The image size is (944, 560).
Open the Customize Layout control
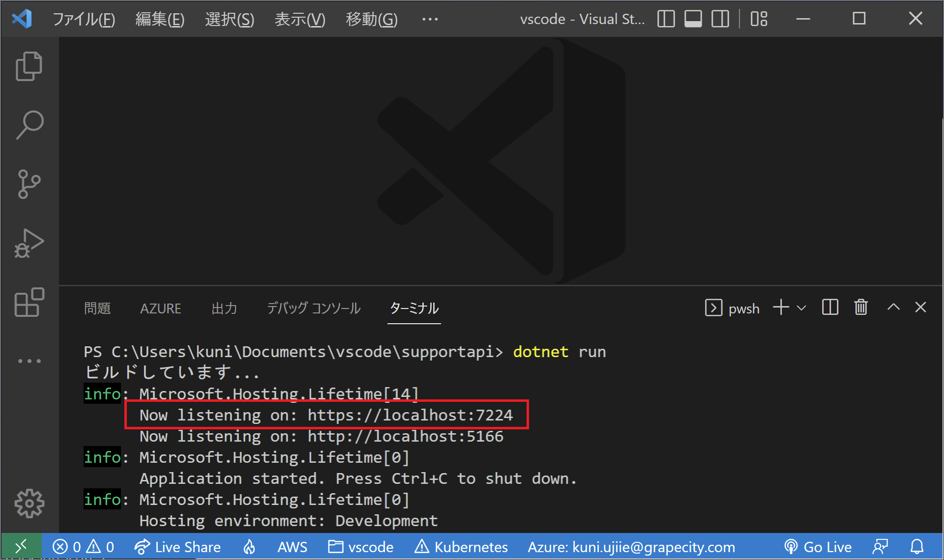point(759,19)
